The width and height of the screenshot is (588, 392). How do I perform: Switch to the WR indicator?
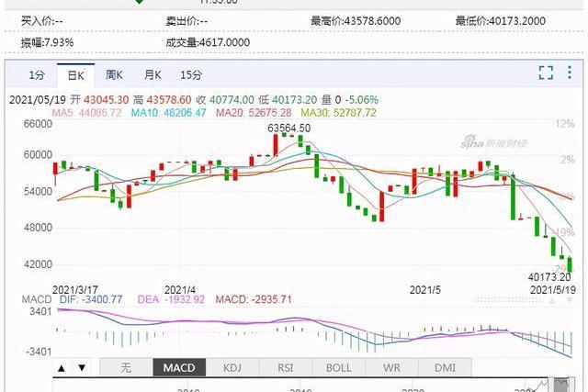pos(392,368)
